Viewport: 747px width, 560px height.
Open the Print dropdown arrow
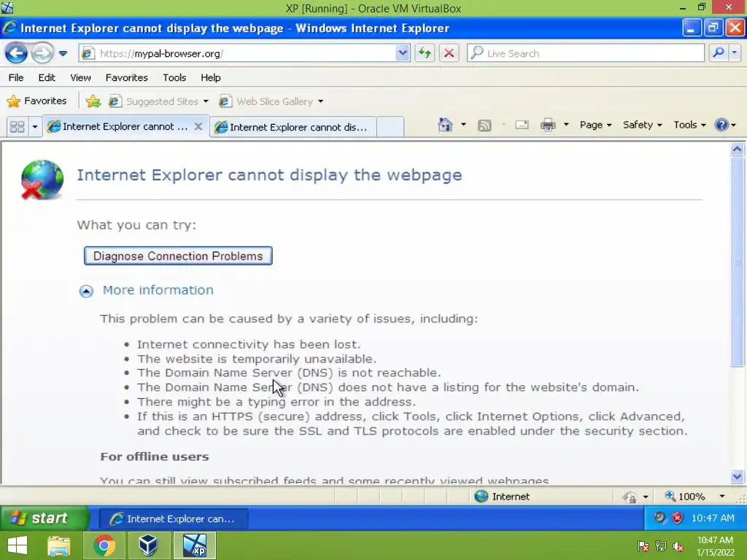566,125
